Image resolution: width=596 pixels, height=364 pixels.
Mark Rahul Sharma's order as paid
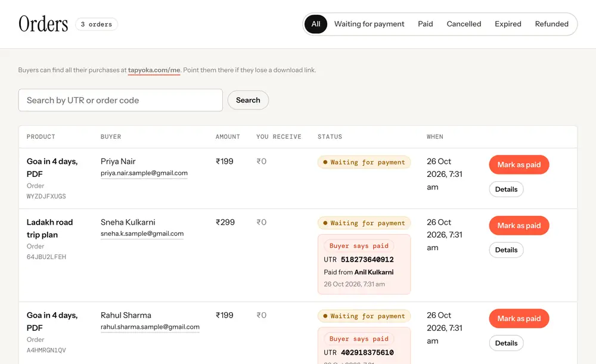click(519, 318)
